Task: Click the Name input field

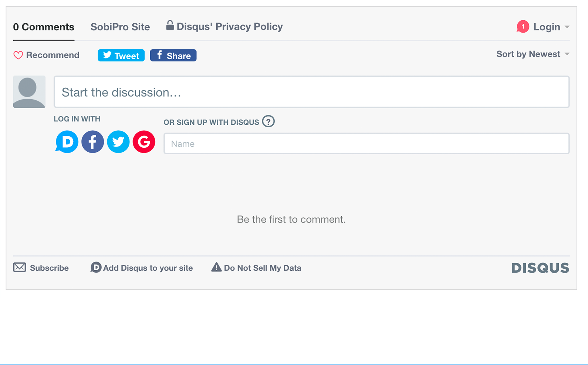Action: point(366,144)
